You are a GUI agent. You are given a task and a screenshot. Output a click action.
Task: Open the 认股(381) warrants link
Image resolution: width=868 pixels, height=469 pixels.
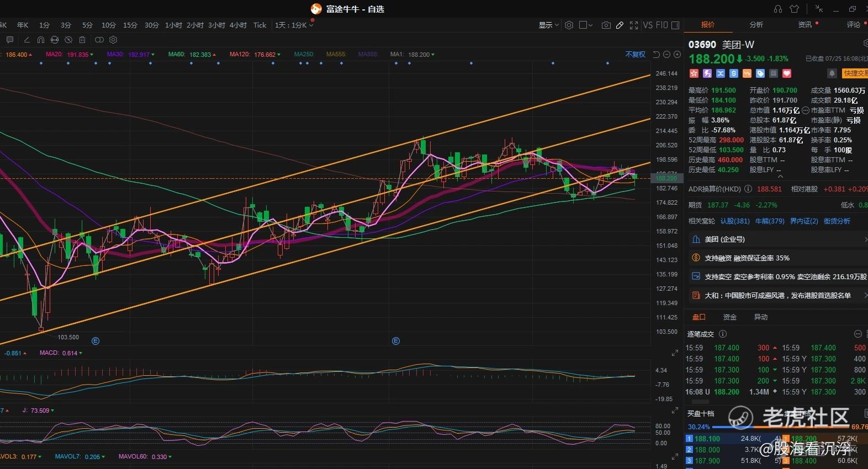click(735, 221)
